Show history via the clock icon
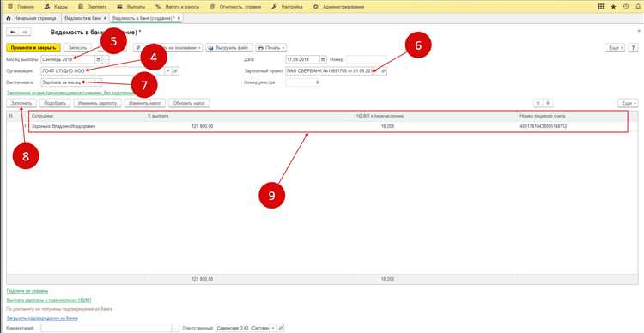 (625, 7)
